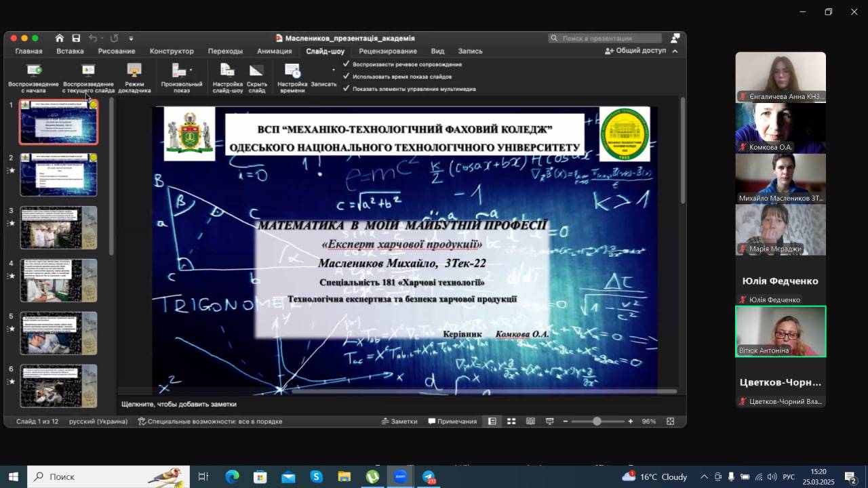The width and height of the screenshot is (868, 488).
Task: Switch to Reading view icon
Action: coord(530,421)
